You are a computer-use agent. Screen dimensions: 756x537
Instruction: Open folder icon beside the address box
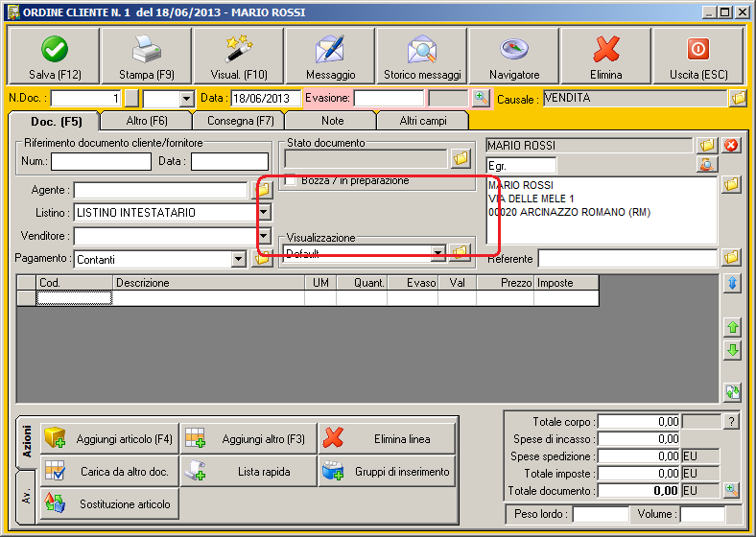click(731, 184)
